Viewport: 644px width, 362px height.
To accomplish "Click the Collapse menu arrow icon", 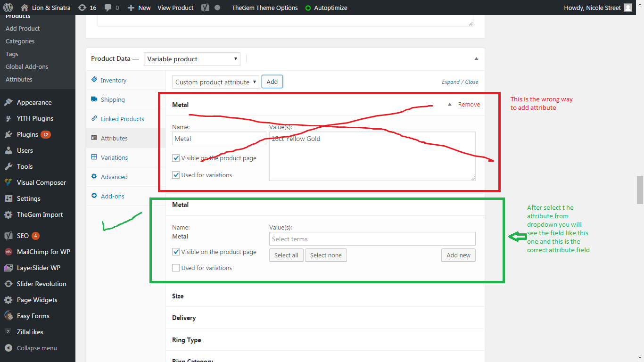I will point(8,348).
